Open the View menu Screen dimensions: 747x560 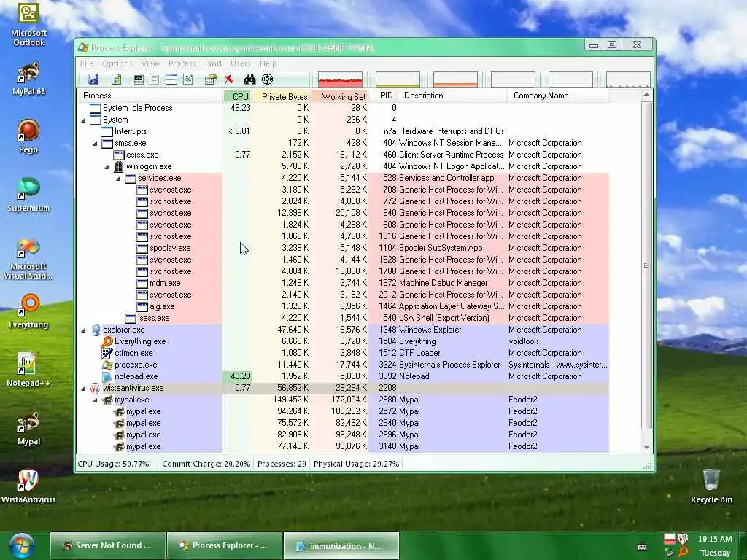150,63
